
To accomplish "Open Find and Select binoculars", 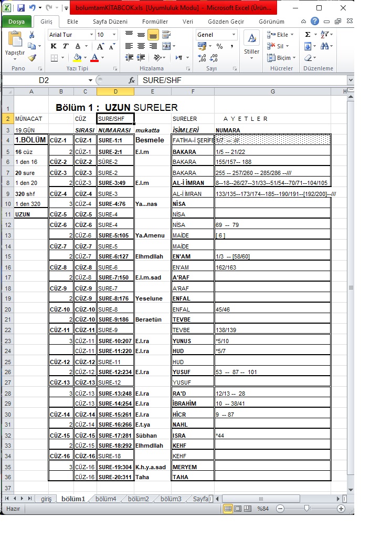I will [x=324, y=46].
